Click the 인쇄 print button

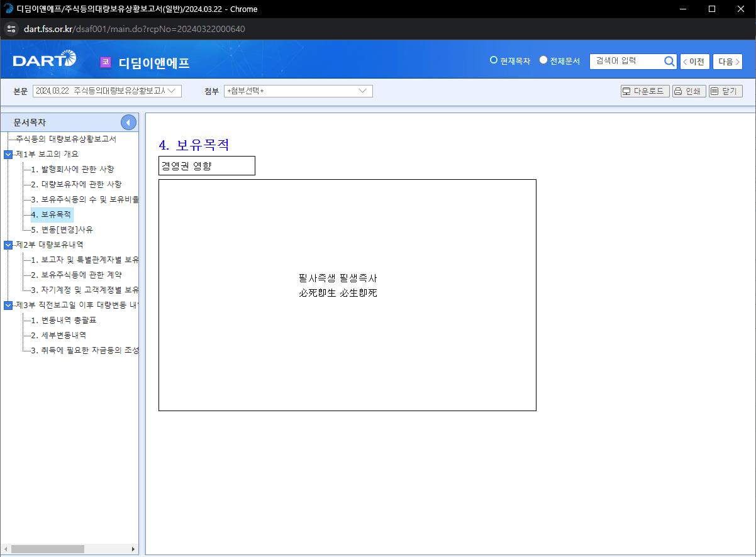(x=689, y=91)
